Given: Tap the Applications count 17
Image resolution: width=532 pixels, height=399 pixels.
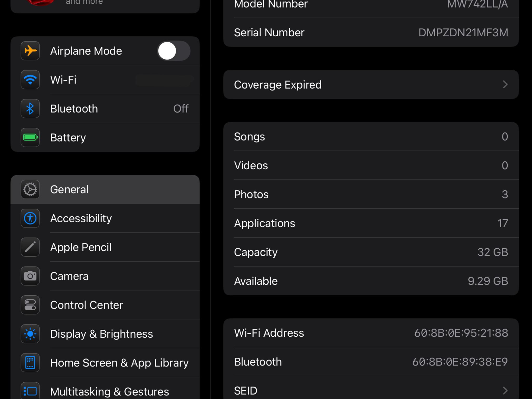Looking at the screenshot, I should (503, 223).
